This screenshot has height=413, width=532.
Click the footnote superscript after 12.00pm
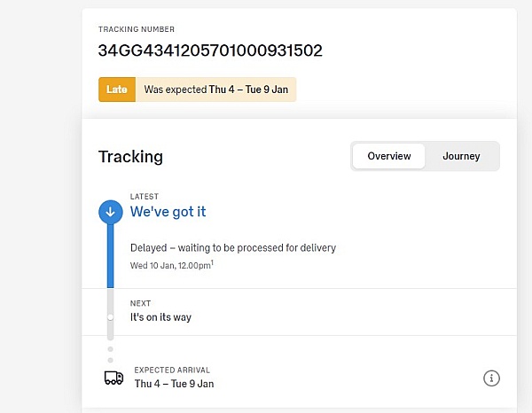212,261
